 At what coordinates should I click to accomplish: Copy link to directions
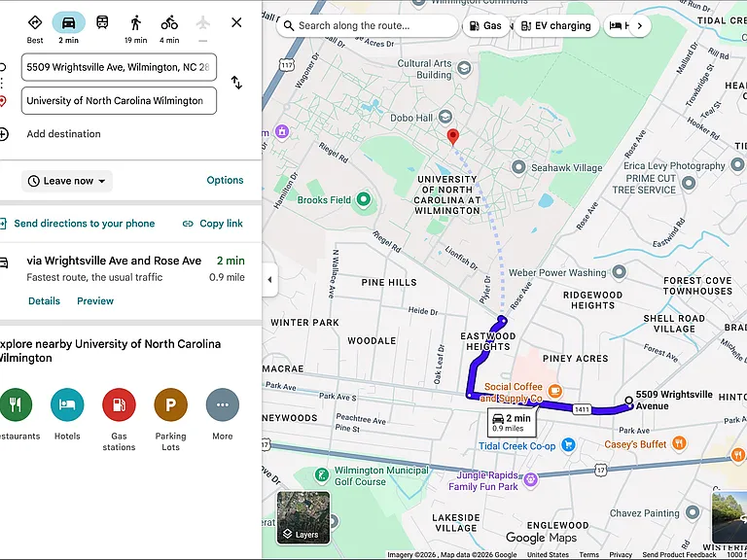point(213,224)
